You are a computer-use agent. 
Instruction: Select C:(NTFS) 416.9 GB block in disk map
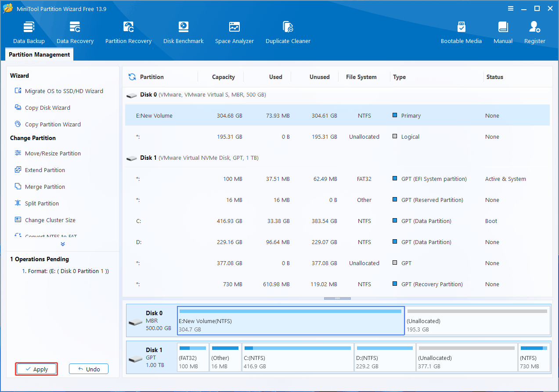pos(298,357)
